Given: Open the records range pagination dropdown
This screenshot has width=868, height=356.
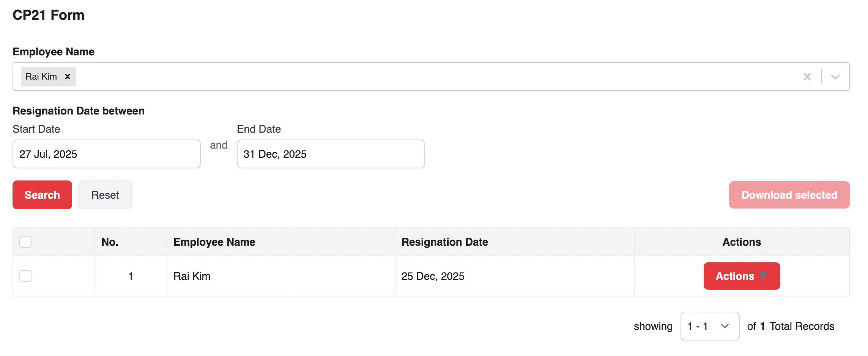Looking at the screenshot, I should (x=709, y=326).
